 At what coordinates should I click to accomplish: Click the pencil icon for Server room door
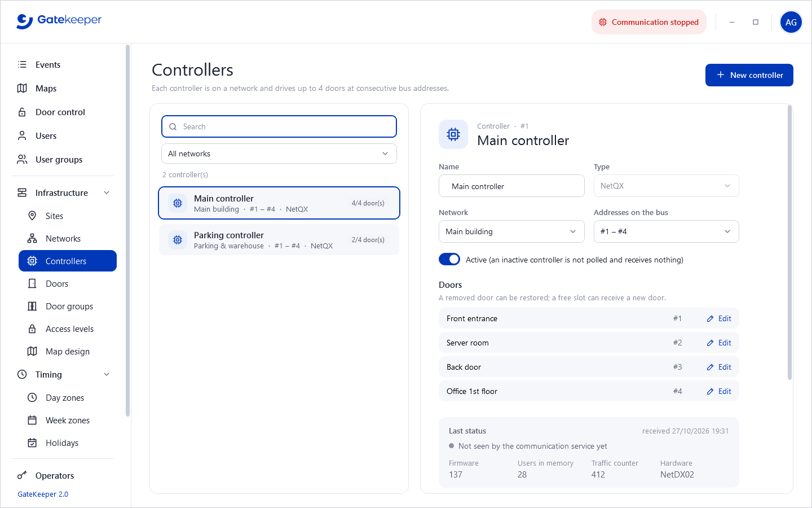(710, 343)
